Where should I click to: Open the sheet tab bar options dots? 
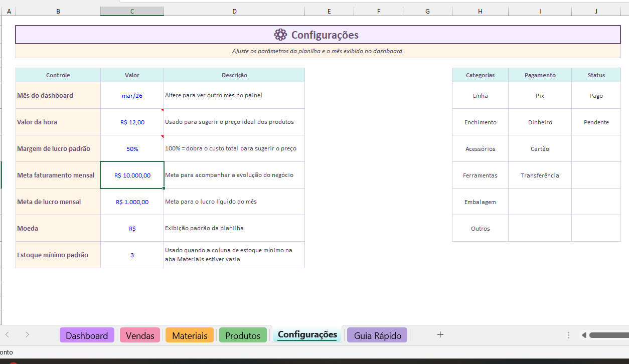[x=568, y=335]
